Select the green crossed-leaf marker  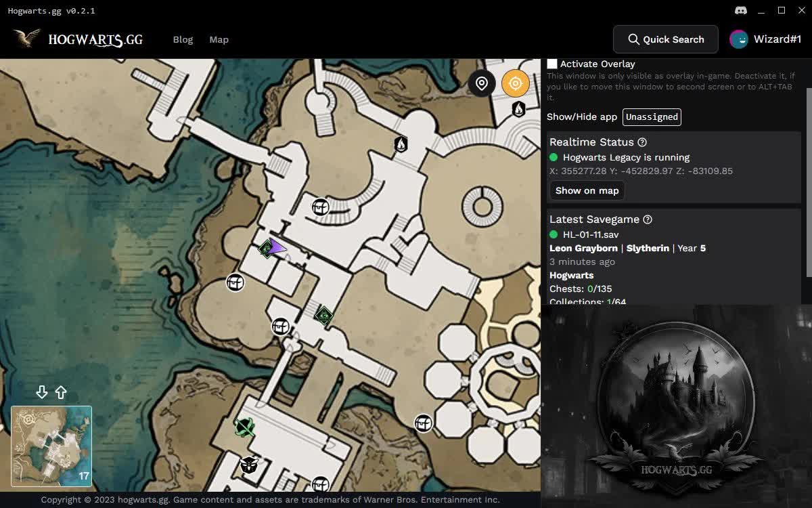pos(244,427)
